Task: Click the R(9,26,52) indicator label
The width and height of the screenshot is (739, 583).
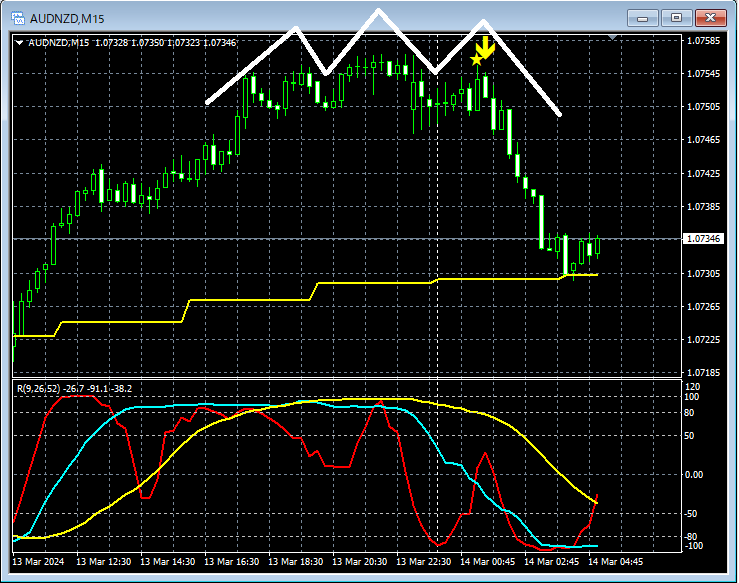Action: coord(74,389)
